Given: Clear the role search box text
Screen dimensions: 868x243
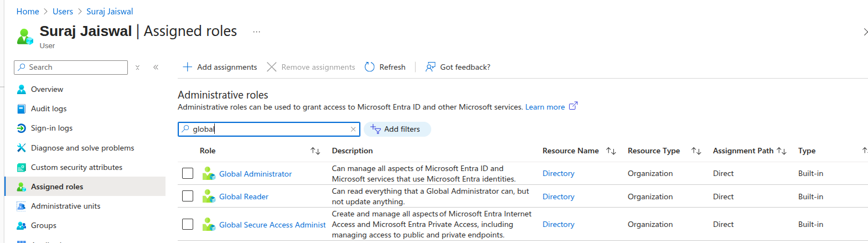Looking at the screenshot, I should tap(353, 130).
